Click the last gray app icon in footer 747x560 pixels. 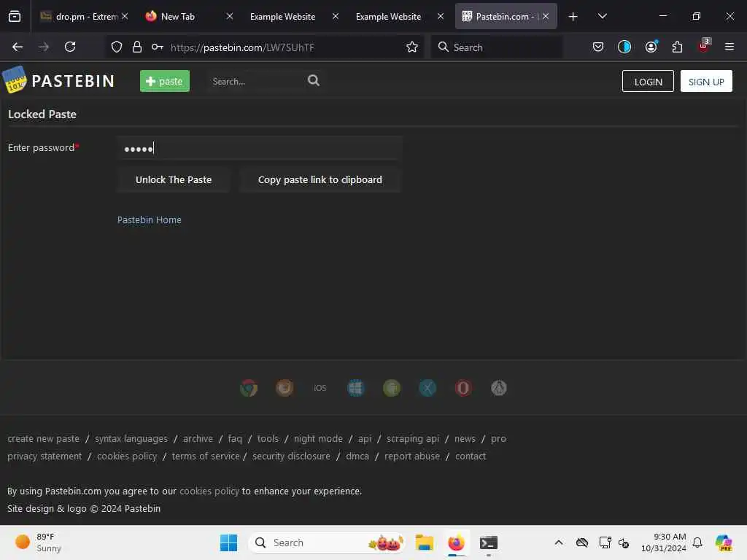coord(499,388)
